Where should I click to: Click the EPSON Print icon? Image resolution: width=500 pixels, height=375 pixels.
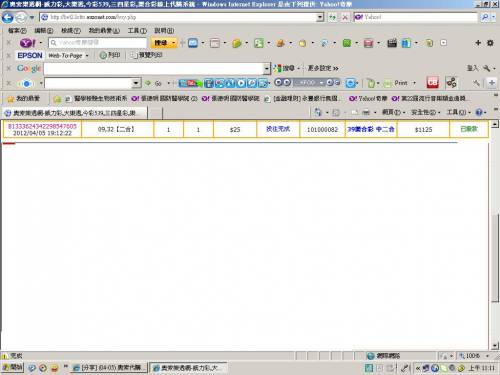coord(109,55)
